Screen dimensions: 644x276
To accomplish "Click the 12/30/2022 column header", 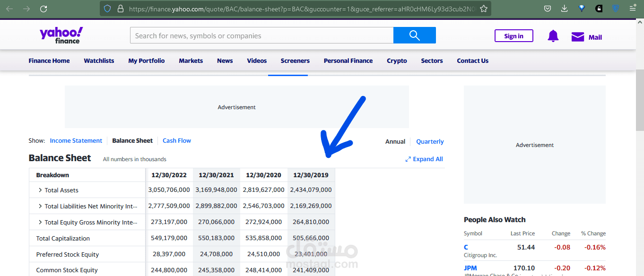I will pyautogui.click(x=169, y=175).
